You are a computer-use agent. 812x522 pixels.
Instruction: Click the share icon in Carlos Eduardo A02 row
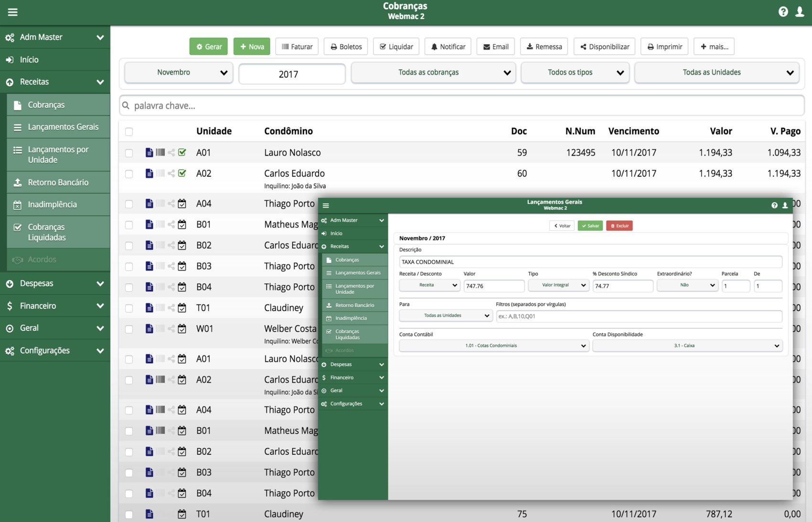171,174
